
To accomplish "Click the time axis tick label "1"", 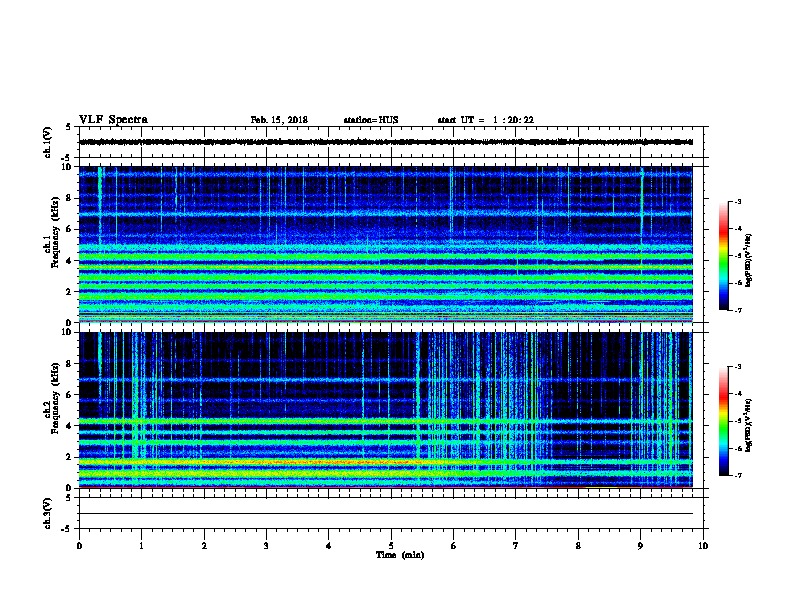I will click(x=141, y=545).
